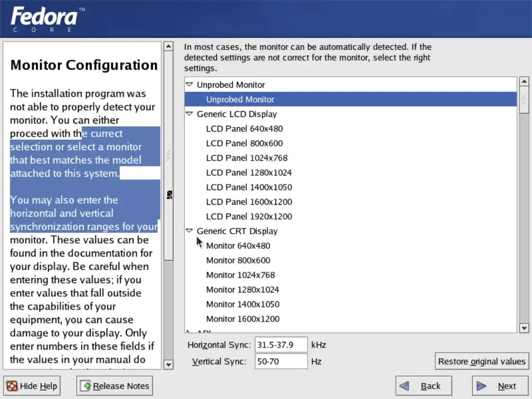Click the Next button label
Screen dimensions: 532x399
coord(507,386)
